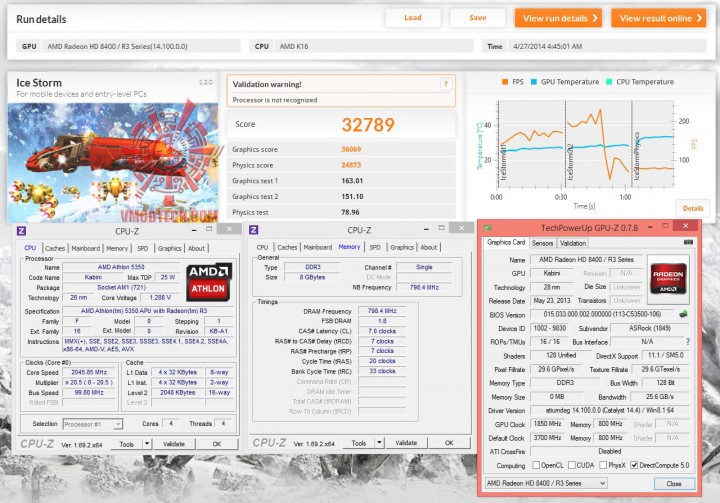Screen dimensions: 720x503
Task: Click the AMD Athlon processor logo
Action: (x=208, y=282)
